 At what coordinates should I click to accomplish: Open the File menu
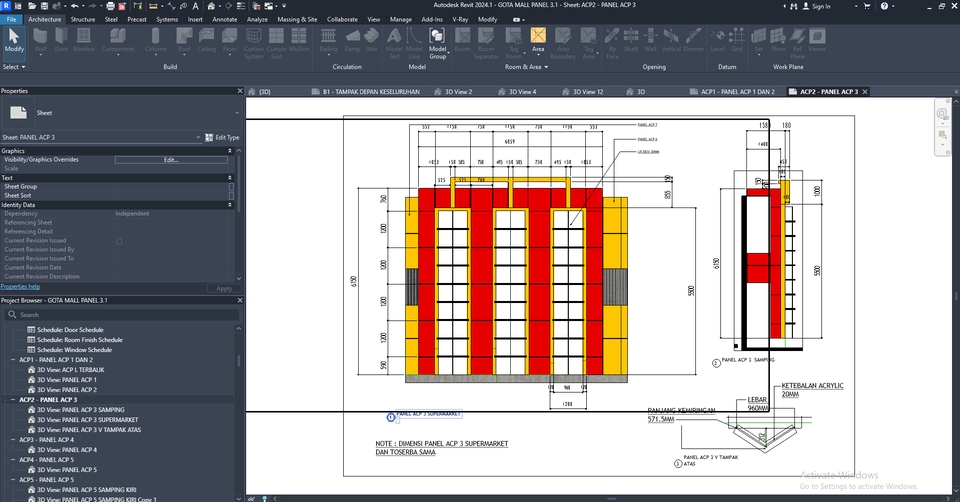click(11, 19)
